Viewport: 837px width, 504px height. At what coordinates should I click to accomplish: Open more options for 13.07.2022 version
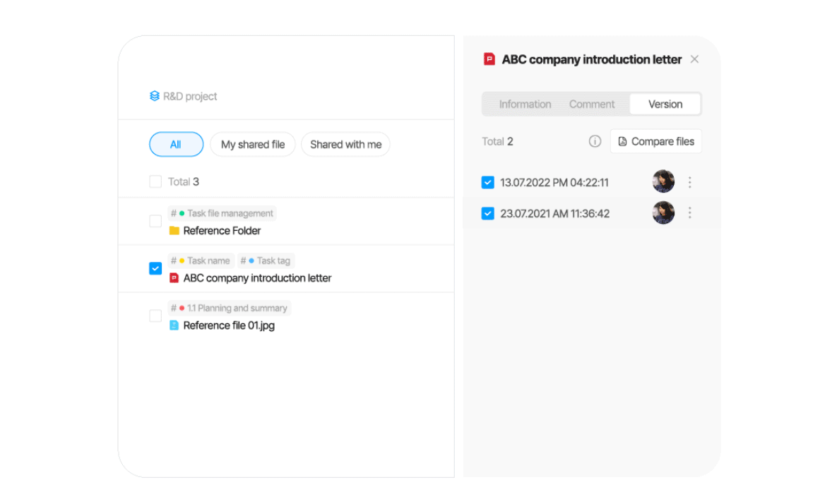click(x=689, y=182)
